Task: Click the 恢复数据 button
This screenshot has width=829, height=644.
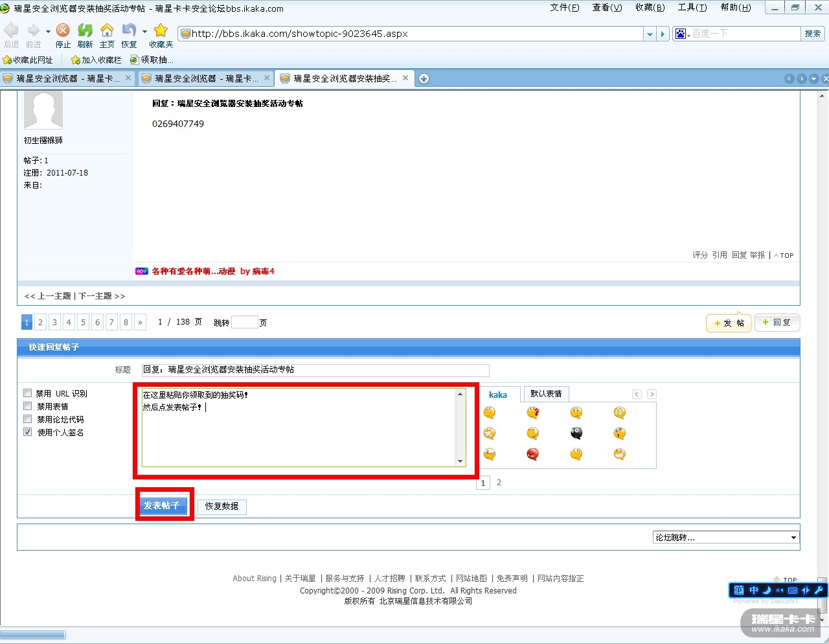Action: (221, 506)
